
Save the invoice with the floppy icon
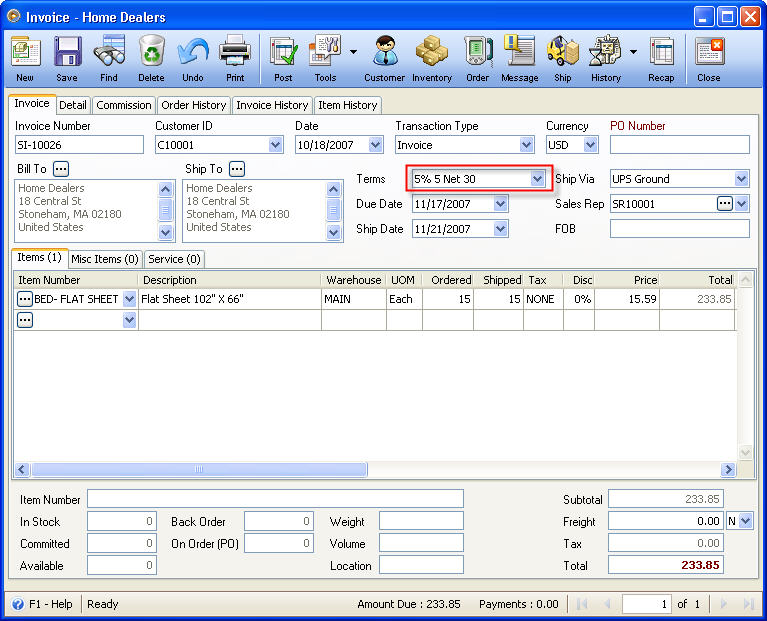click(67, 59)
